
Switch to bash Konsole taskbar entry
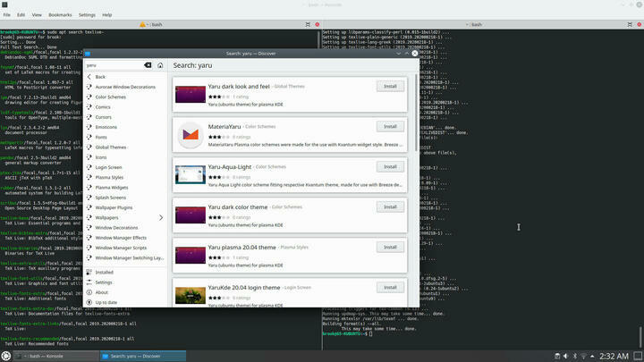[56, 356]
